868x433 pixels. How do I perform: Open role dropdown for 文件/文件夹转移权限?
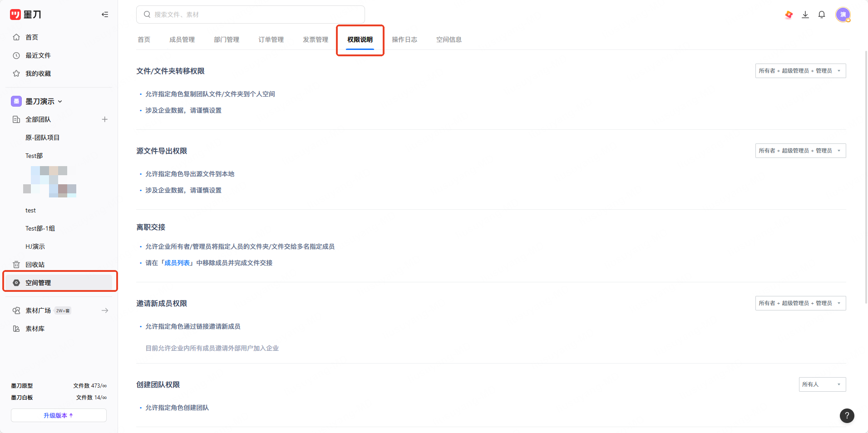pyautogui.click(x=801, y=71)
